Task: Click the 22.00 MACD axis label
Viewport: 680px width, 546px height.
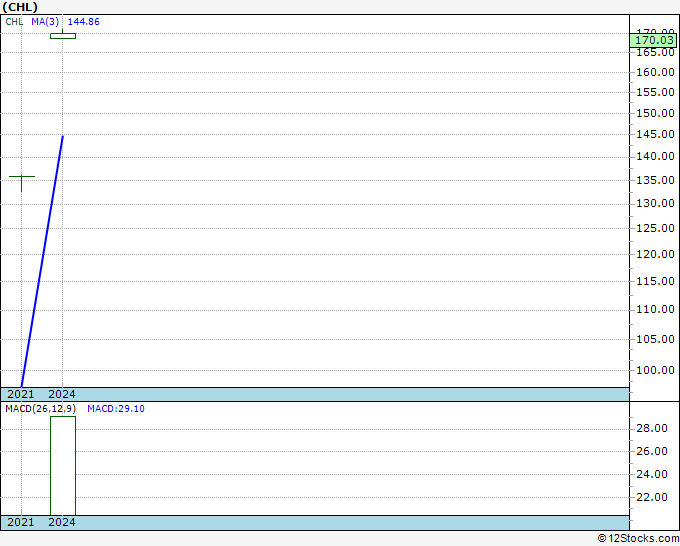Action: [651, 497]
